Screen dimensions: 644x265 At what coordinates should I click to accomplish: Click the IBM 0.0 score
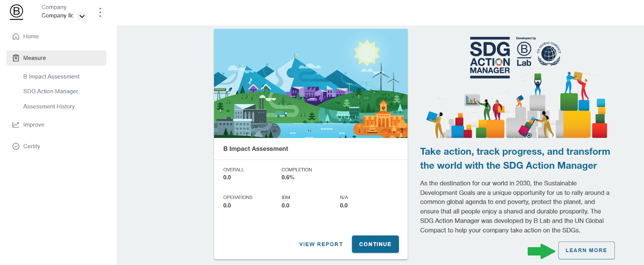pyautogui.click(x=285, y=205)
